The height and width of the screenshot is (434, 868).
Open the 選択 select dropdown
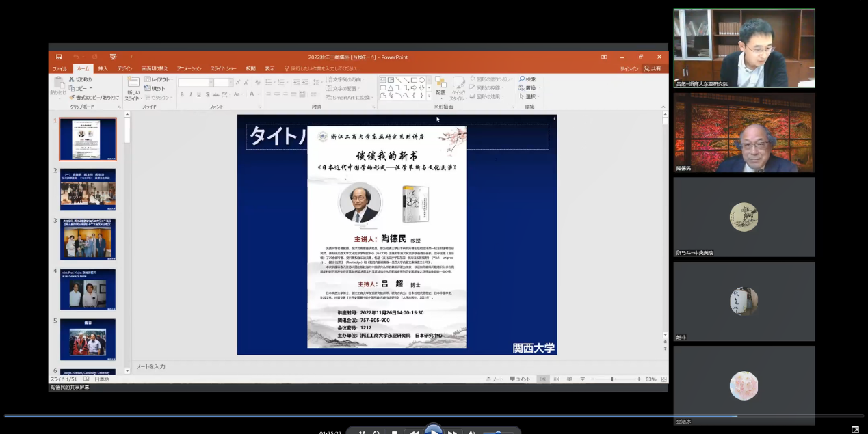529,96
